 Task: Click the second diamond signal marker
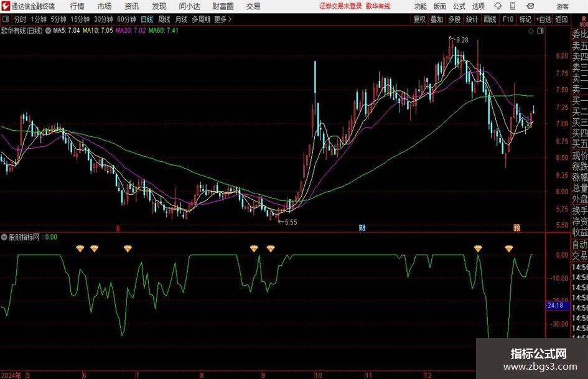(x=94, y=248)
